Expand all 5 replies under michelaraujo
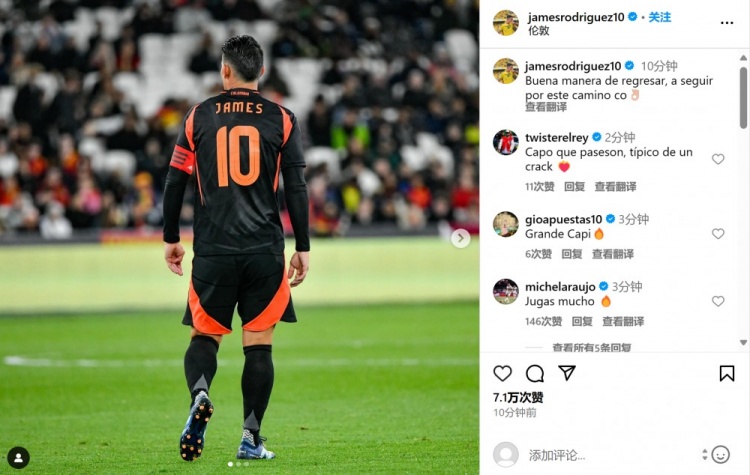Image resolution: width=750 pixels, height=475 pixels. [x=592, y=347]
